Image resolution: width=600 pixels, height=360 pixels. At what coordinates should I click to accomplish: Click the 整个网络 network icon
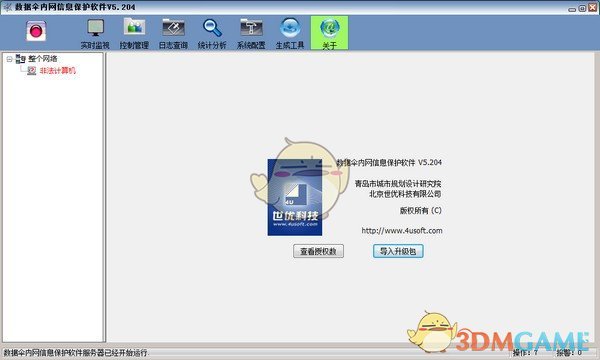tap(20, 59)
